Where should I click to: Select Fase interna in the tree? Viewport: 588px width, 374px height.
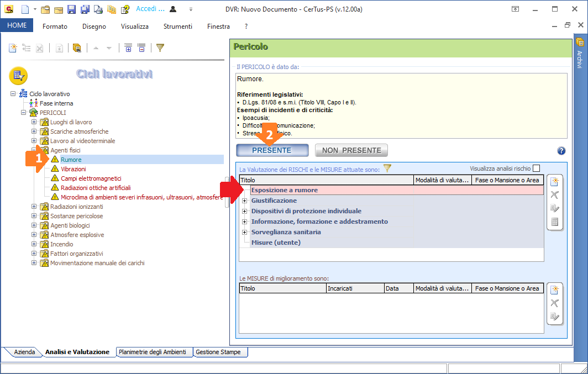(56, 103)
